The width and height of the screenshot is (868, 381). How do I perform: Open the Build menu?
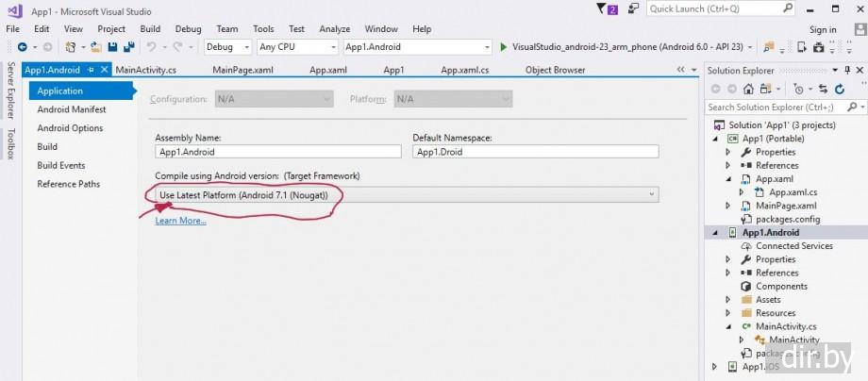[150, 28]
